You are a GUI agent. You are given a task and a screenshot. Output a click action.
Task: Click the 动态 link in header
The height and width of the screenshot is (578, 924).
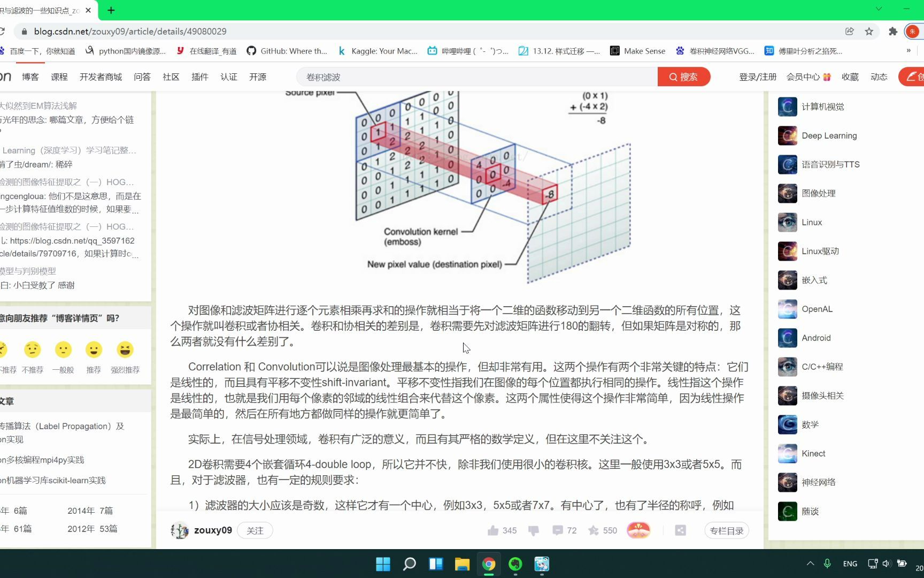pos(879,77)
